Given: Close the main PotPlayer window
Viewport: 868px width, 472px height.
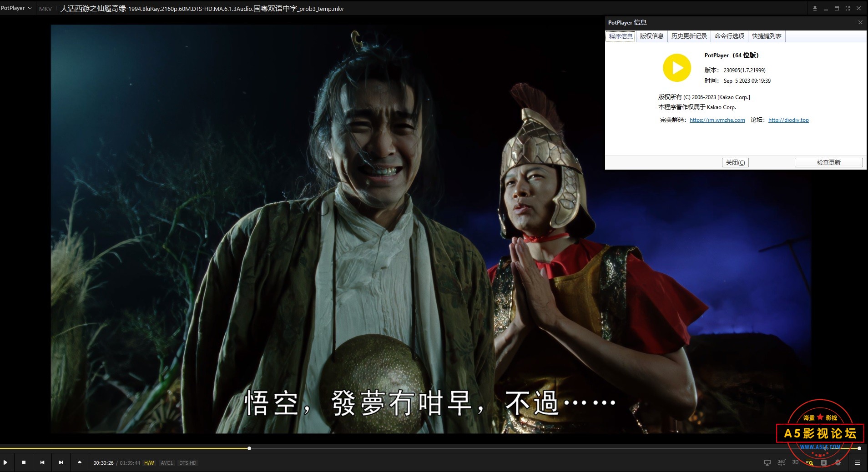Looking at the screenshot, I should point(859,9).
